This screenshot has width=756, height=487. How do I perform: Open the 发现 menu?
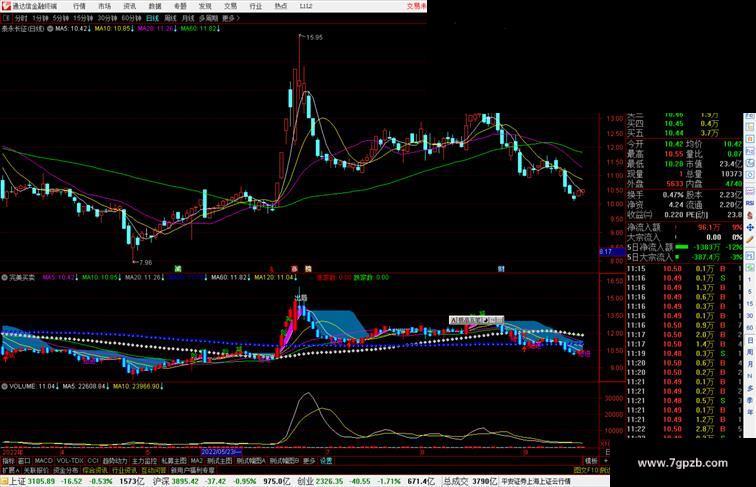205,6
